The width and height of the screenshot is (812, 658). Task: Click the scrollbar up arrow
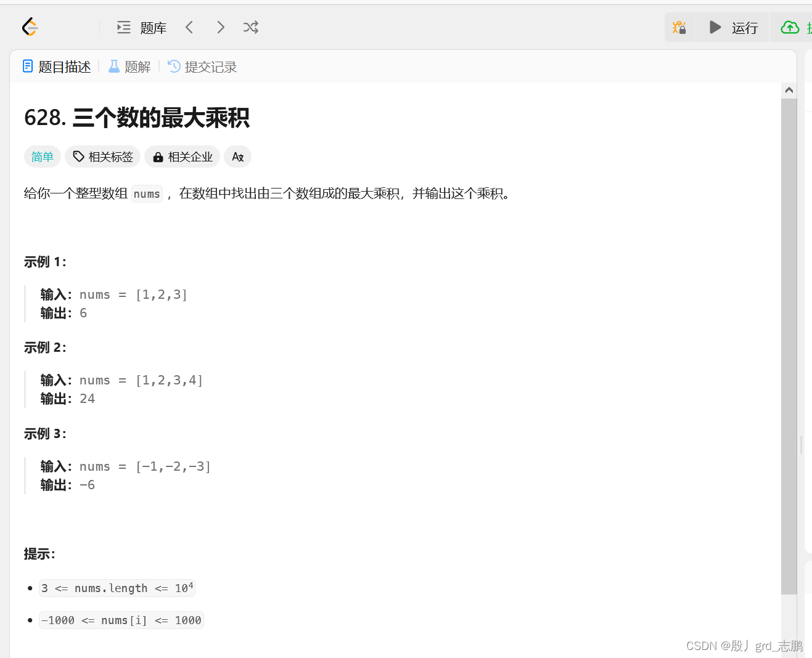coord(789,90)
